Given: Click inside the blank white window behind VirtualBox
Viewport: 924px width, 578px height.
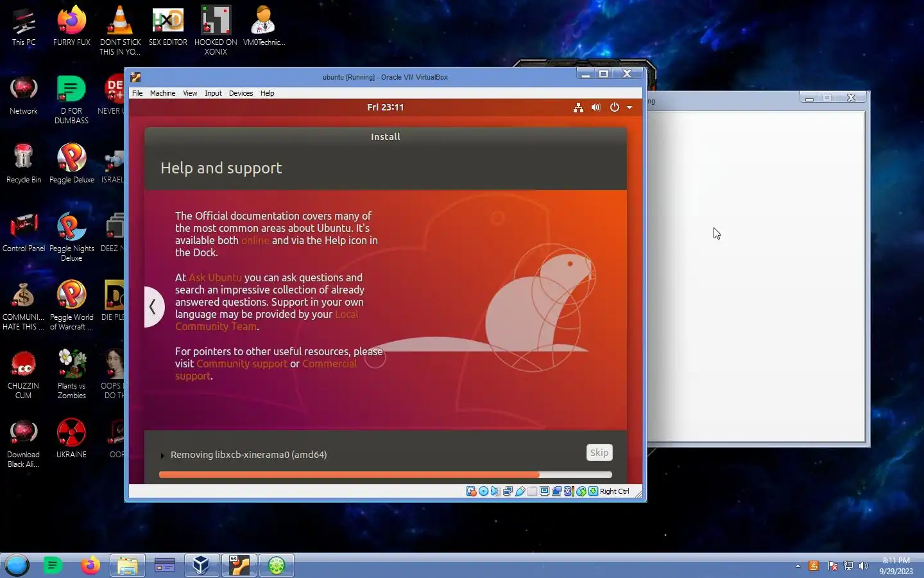Looking at the screenshot, I should tap(756, 276).
